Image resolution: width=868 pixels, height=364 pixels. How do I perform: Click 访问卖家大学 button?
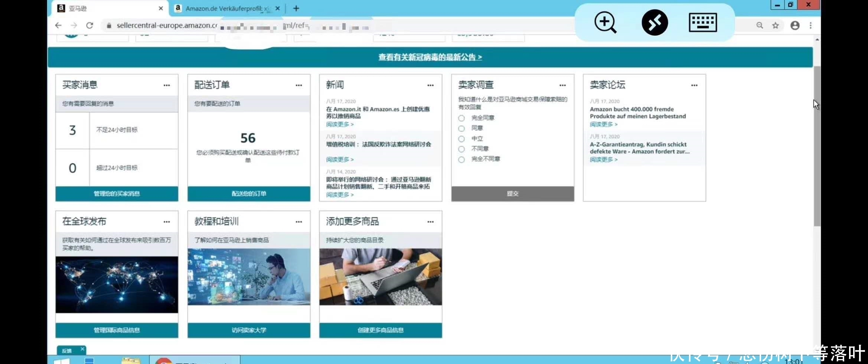click(x=249, y=330)
